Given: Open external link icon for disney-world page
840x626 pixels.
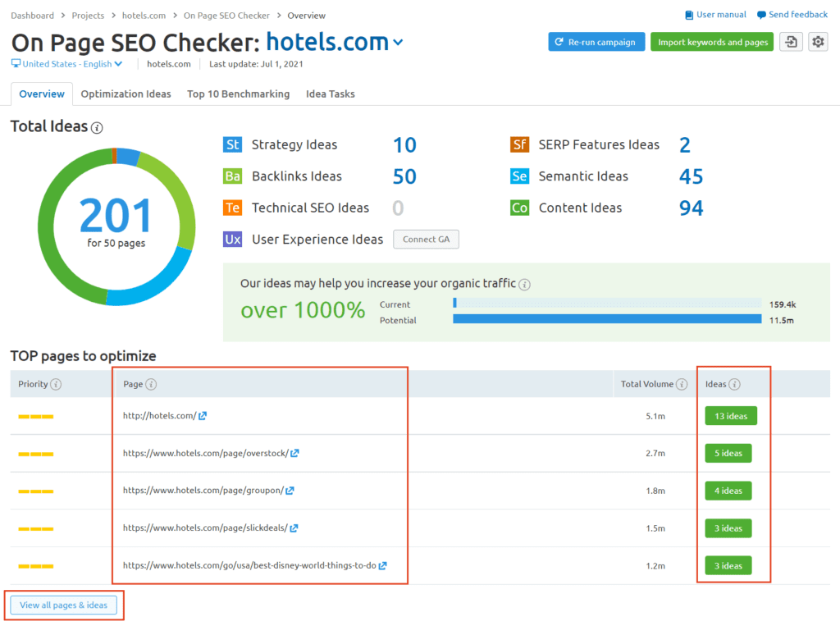Looking at the screenshot, I should [382, 565].
